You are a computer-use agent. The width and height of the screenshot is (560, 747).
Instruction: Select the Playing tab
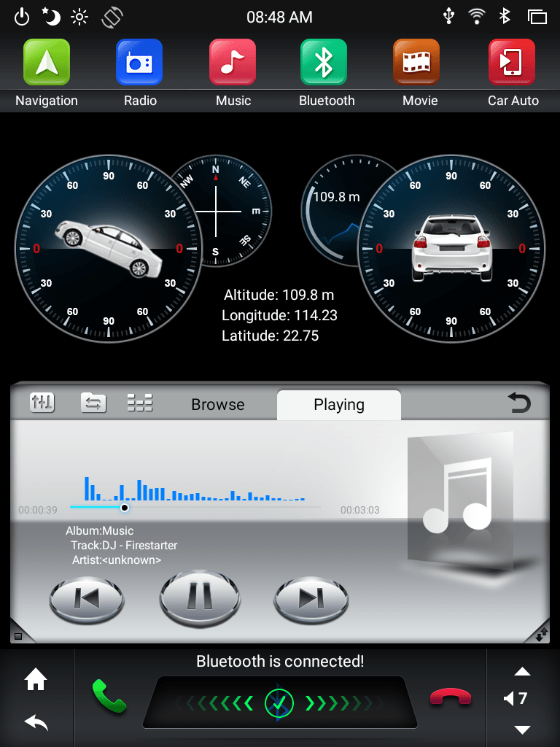coord(338,405)
